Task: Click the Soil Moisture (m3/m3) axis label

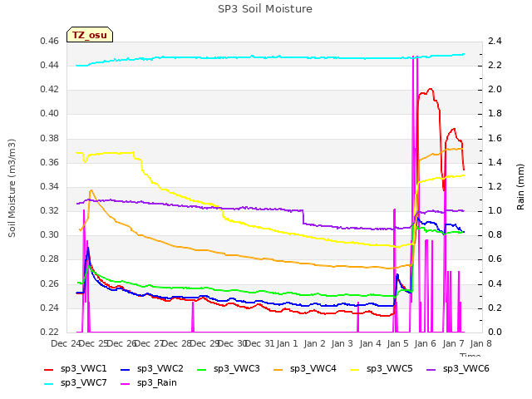Action: (x=12, y=188)
